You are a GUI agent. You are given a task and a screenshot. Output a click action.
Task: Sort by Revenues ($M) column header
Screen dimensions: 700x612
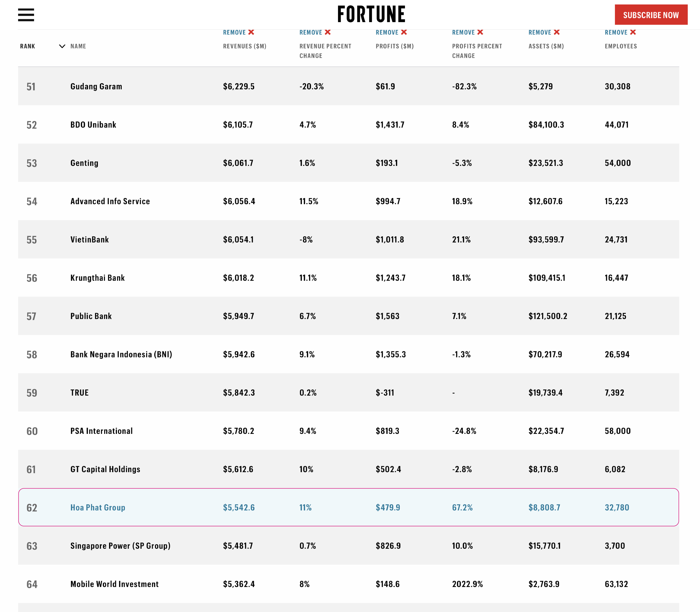[x=244, y=46]
